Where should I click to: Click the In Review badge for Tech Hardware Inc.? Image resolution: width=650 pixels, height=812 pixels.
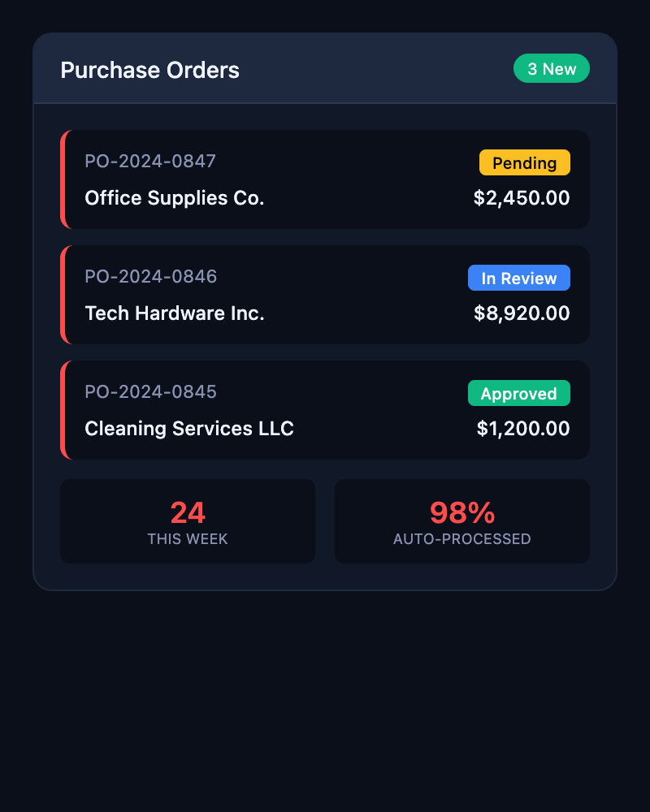(x=519, y=278)
